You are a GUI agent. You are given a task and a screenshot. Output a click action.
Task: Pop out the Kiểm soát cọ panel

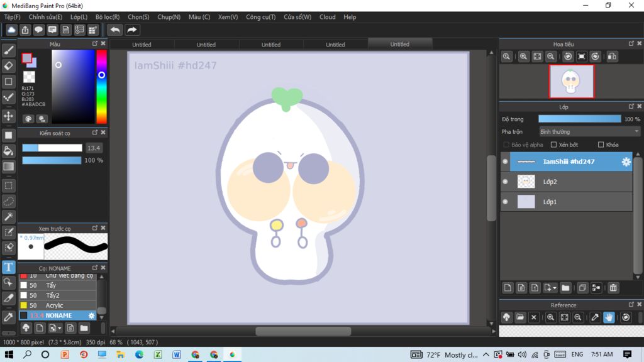pos(95,133)
